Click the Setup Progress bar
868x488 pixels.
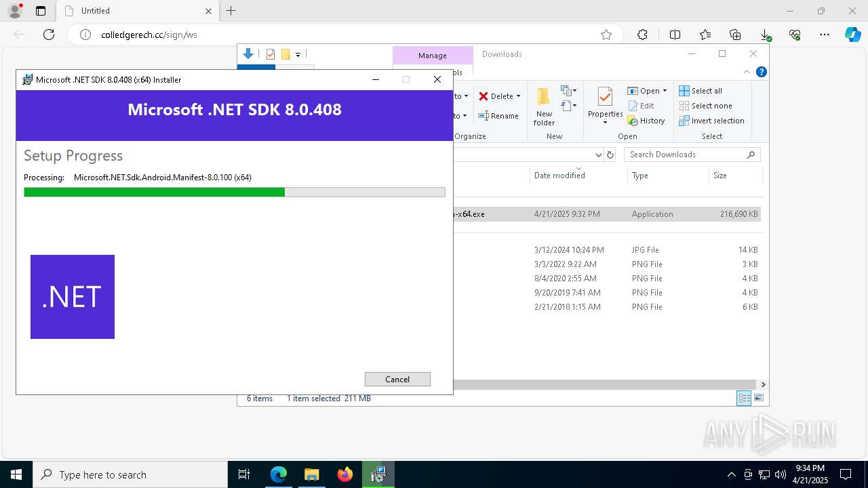235,192
